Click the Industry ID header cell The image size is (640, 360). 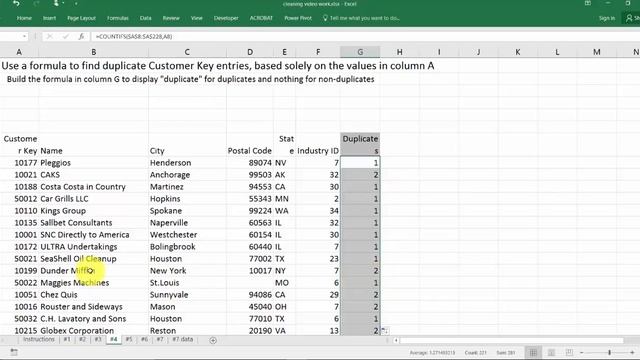(x=318, y=151)
